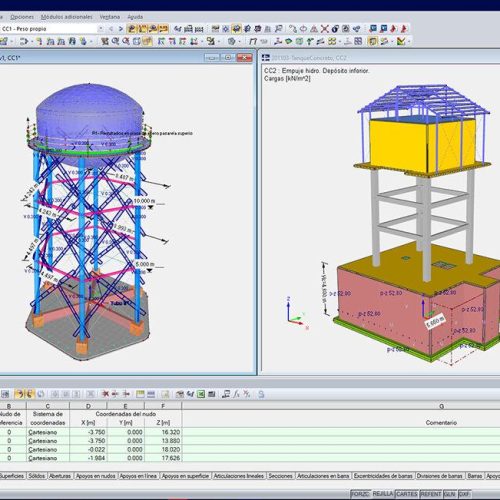This screenshot has height=500, width=500.
Task: Click the formula fx icon in table toolbar
Action: 236,394
